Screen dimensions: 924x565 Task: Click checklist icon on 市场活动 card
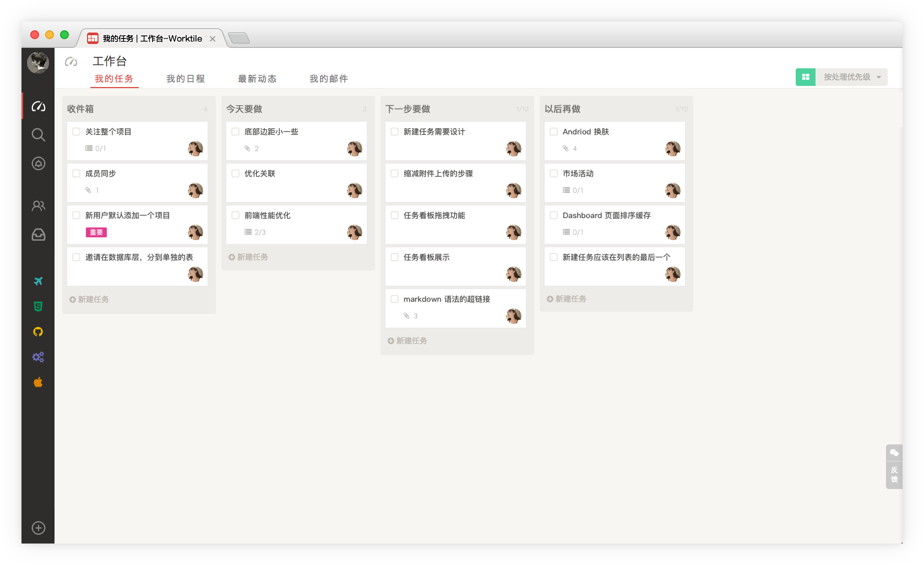pos(566,191)
